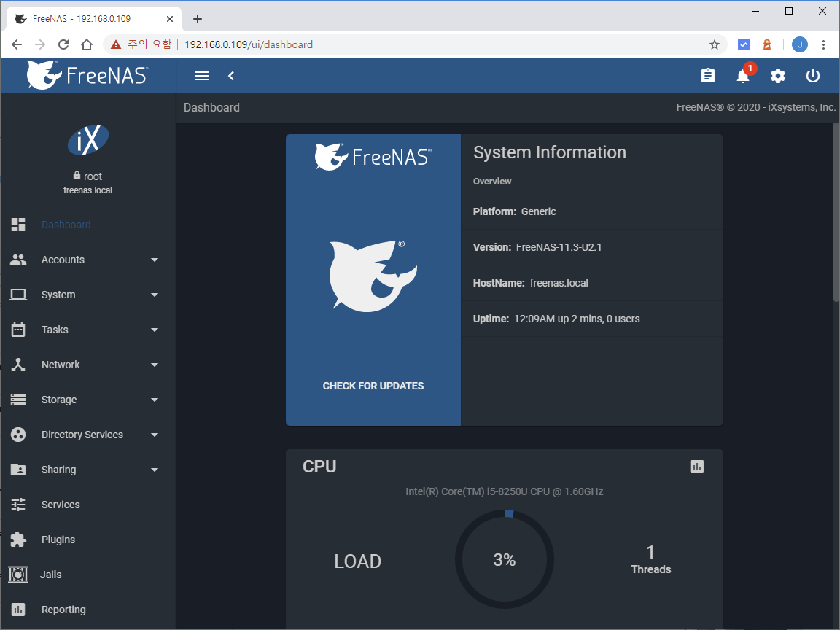Open the Reporting menu item
Viewport: 840px width, 630px height.
(x=63, y=610)
